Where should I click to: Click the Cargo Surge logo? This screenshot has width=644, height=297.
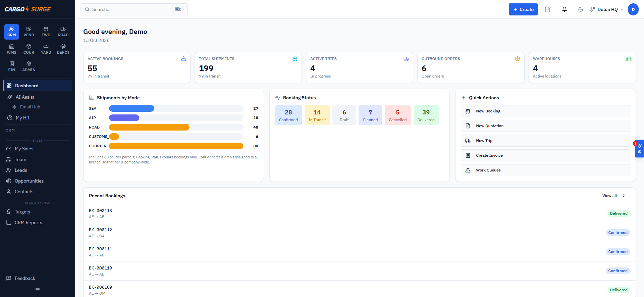coord(28,9)
